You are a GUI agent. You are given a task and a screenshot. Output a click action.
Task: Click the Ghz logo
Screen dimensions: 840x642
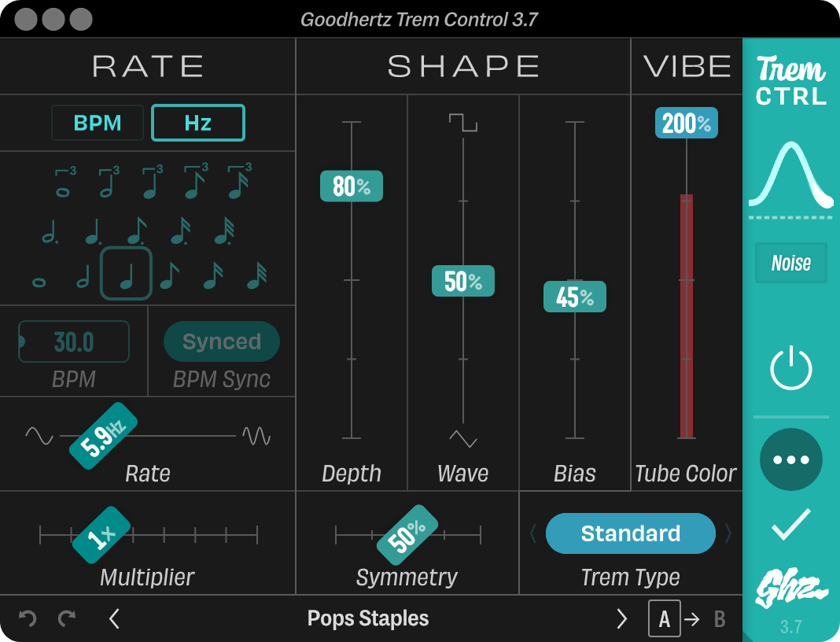click(x=790, y=587)
